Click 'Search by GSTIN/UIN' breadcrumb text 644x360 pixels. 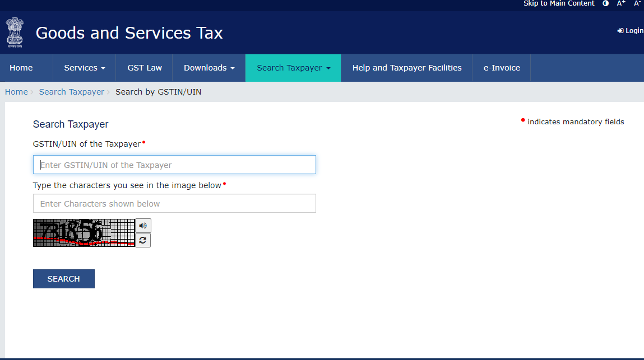coord(158,92)
